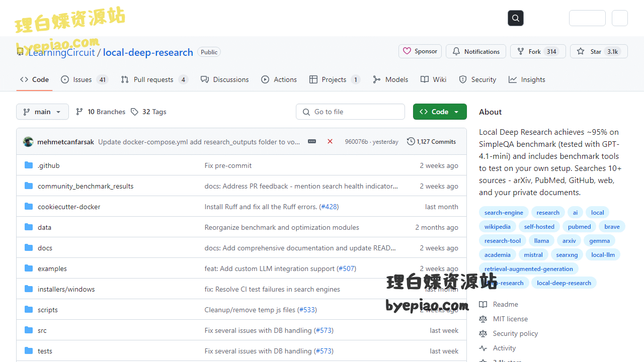Image resolution: width=644 pixels, height=362 pixels.
Task: View the 32 Tags link
Action: (x=148, y=112)
